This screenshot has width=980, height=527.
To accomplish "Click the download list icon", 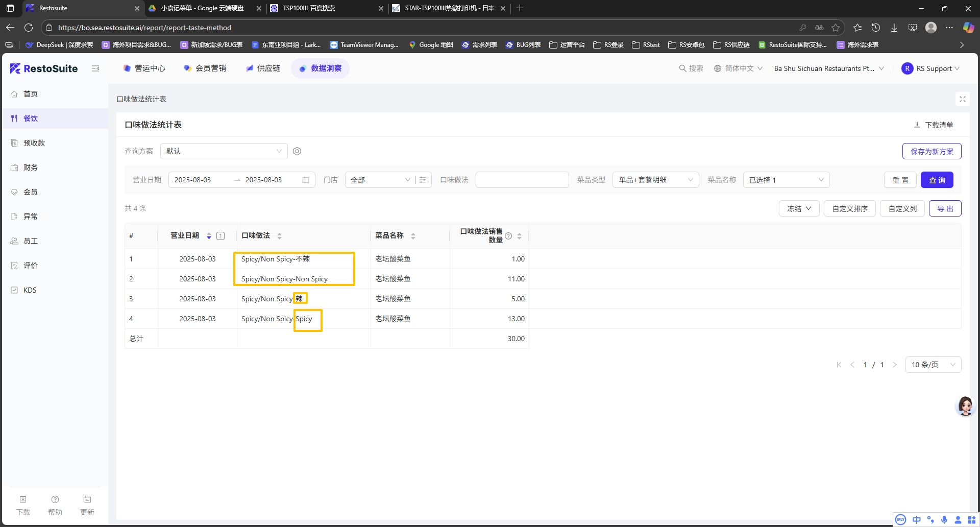I will 917,125.
